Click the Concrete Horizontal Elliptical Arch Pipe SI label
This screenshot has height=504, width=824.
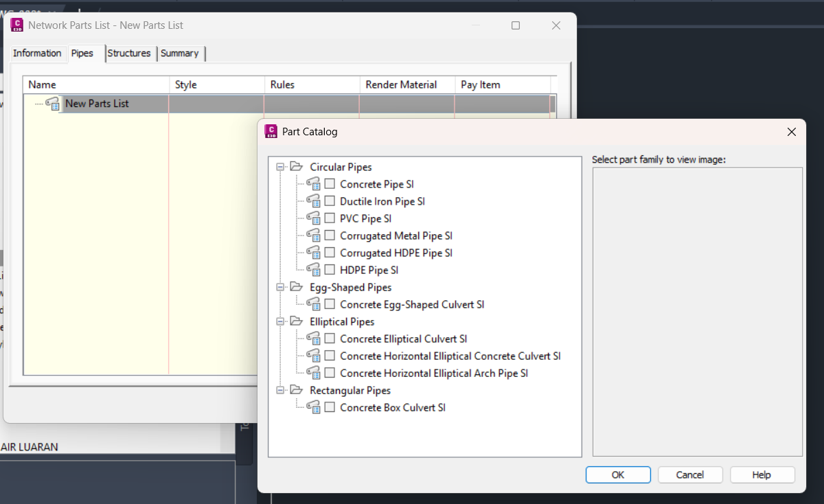(434, 373)
